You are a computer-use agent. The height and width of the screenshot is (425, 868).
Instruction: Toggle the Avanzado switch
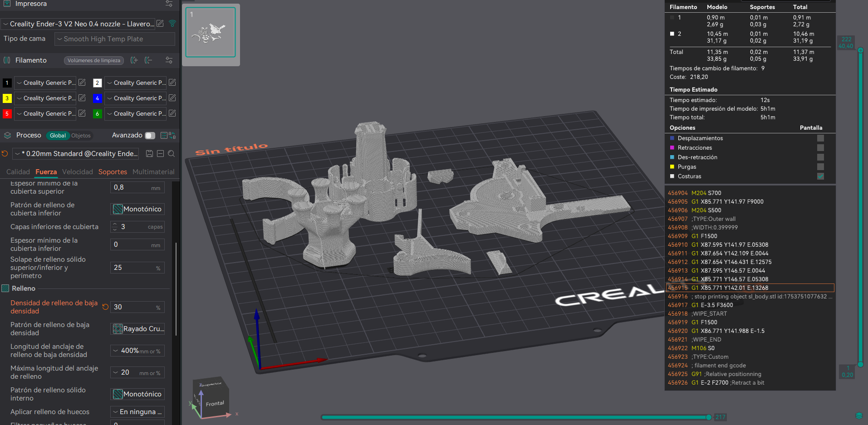pyautogui.click(x=150, y=135)
